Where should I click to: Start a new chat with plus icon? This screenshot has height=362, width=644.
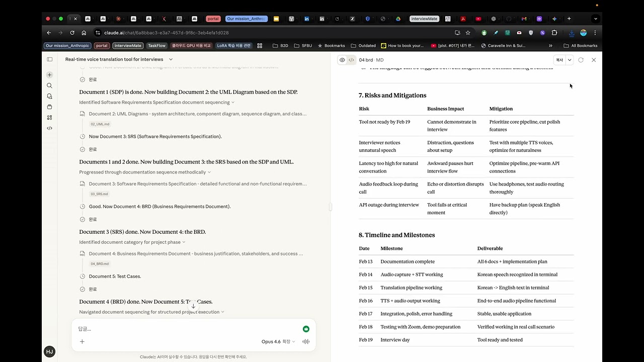(49, 75)
